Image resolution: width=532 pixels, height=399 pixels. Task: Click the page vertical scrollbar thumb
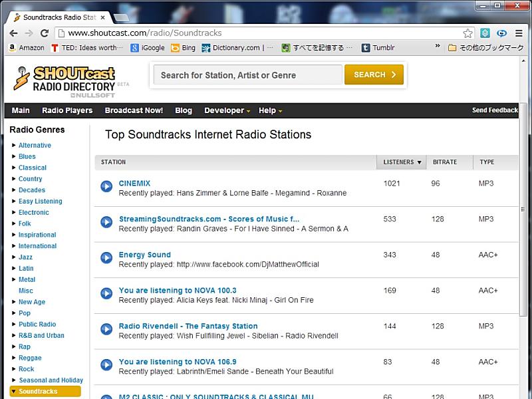point(523,209)
